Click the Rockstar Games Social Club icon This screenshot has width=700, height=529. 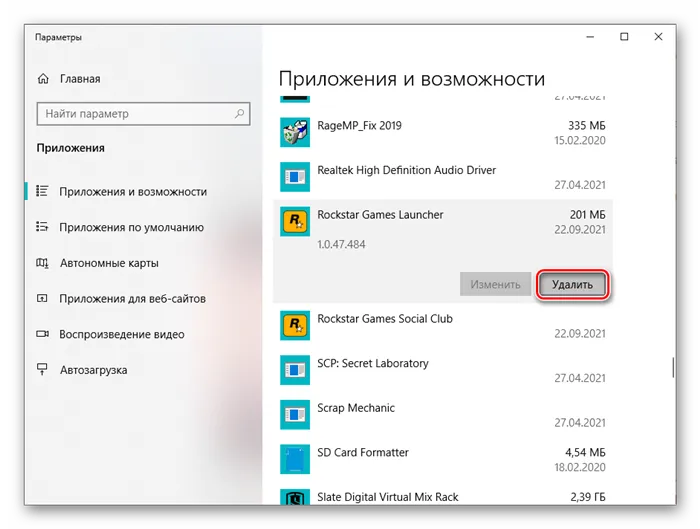(294, 327)
